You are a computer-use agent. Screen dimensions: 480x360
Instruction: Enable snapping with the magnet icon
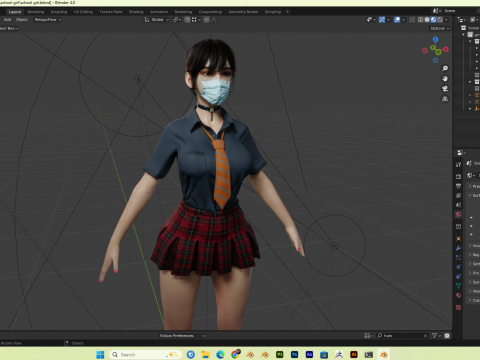tap(187, 20)
